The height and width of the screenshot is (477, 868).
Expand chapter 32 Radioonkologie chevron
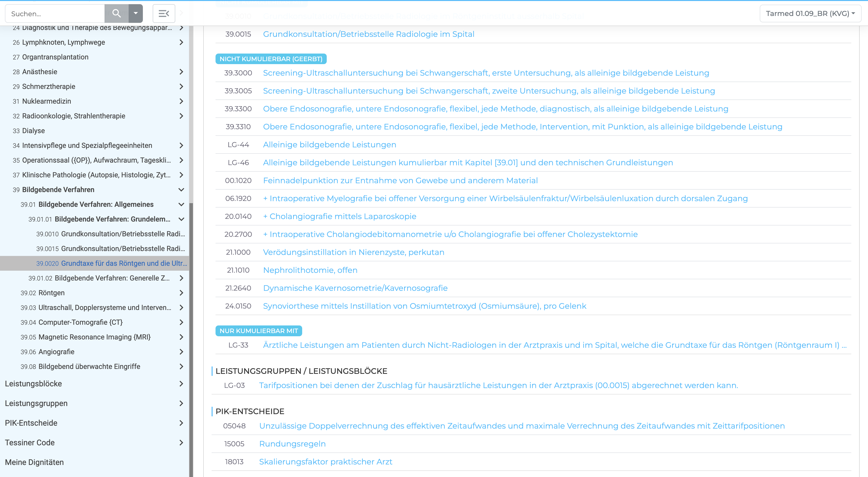pos(181,116)
